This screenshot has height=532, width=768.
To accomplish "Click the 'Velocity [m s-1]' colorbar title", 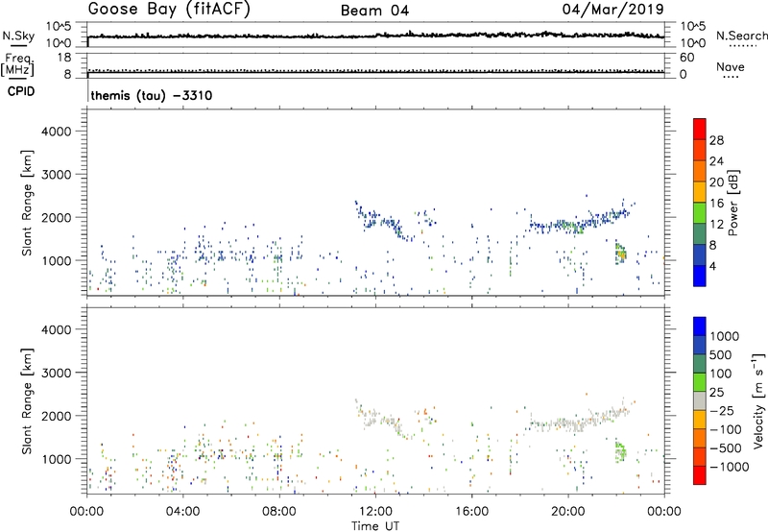I will tap(758, 400).
